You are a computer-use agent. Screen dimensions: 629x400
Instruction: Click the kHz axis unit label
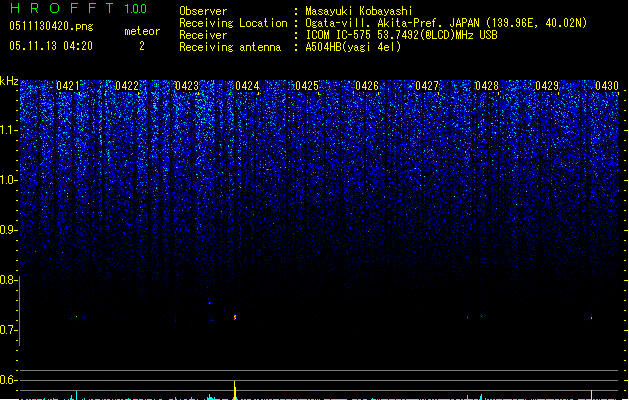click(x=9, y=81)
